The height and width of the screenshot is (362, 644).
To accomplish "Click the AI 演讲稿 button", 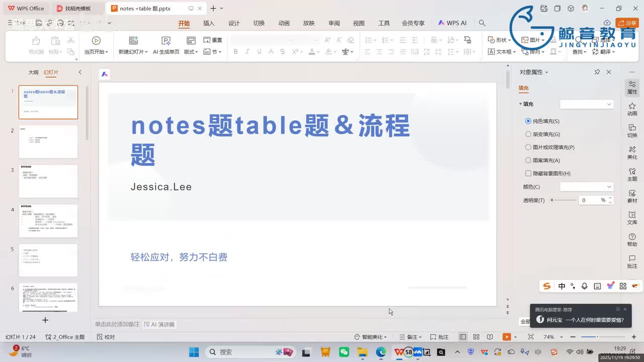I will coord(159,325).
